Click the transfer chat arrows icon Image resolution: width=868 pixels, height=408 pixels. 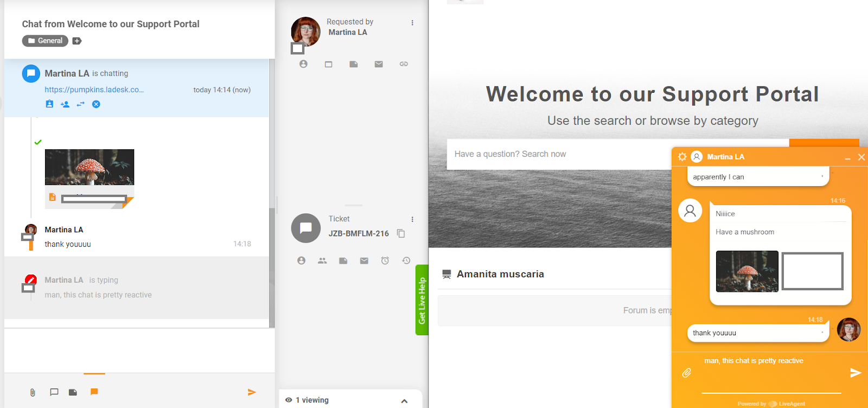click(x=80, y=104)
